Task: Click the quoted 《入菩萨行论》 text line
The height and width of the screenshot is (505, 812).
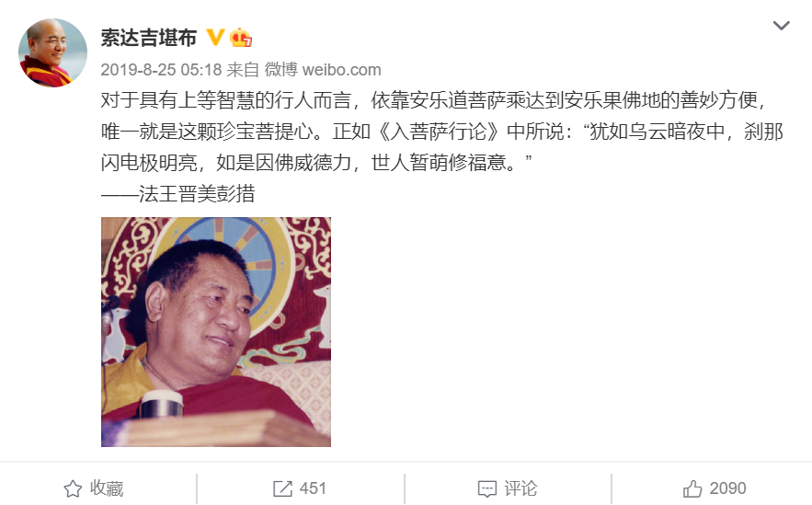Action: (x=441, y=132)
